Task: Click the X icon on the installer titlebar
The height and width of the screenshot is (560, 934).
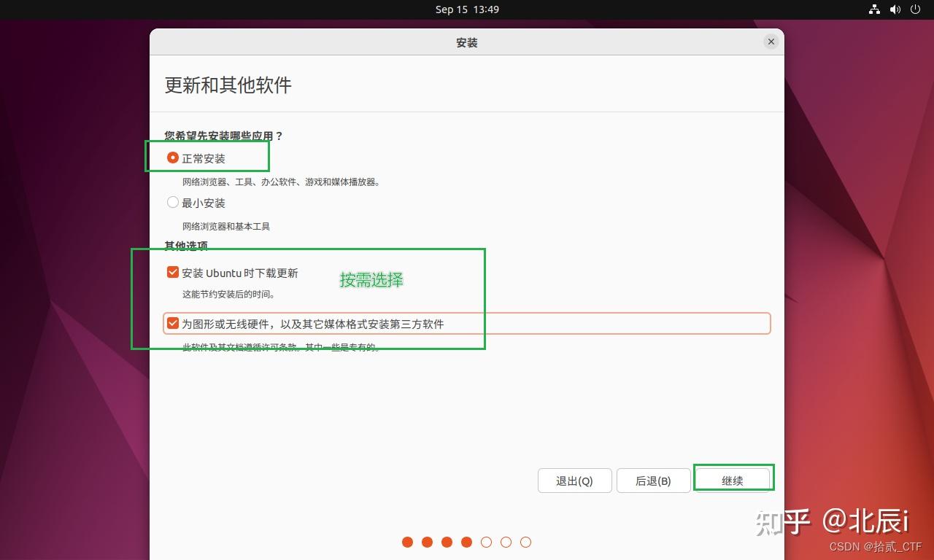Action: tap(771, 42)
